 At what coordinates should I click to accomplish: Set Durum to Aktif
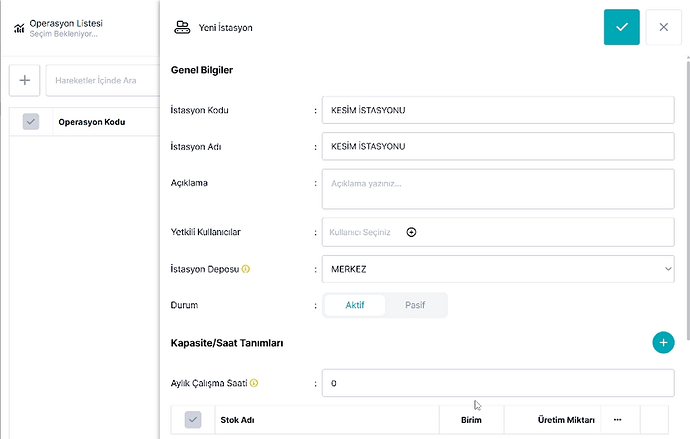click(355, 305)
